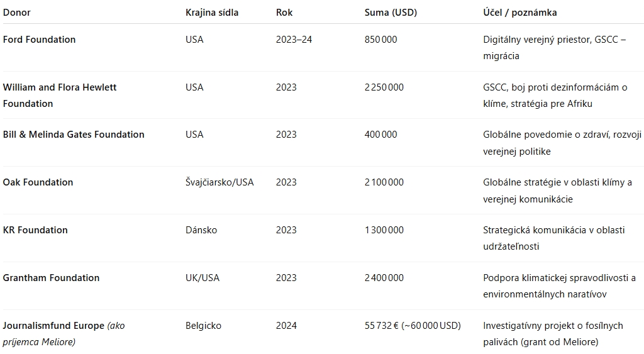Click the UK/USA country cell
Image resolution: width=644 pixels, height=354 pixels.
click(203, 278)
